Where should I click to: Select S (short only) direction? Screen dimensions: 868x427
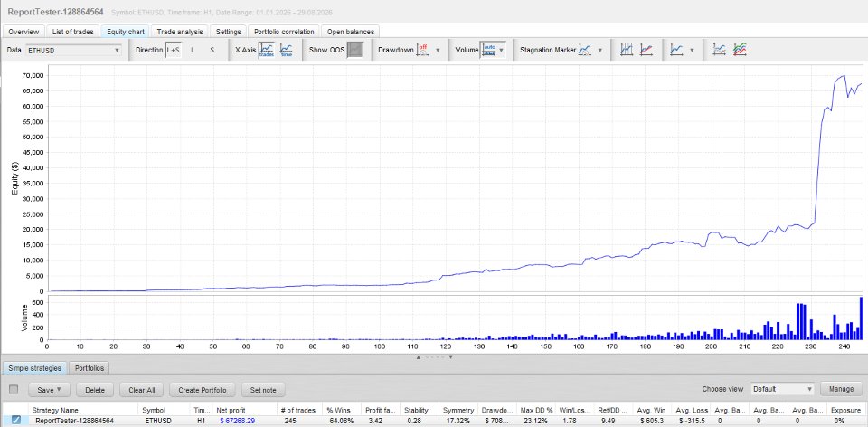point(212,50)
